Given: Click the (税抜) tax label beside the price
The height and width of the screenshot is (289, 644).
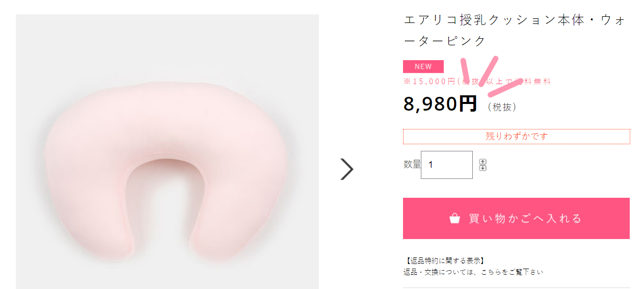Looking at the screenshot, I should point(502,107).
